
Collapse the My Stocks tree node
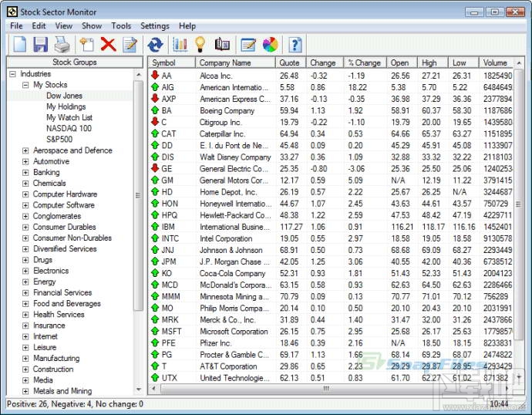point(25,85)
